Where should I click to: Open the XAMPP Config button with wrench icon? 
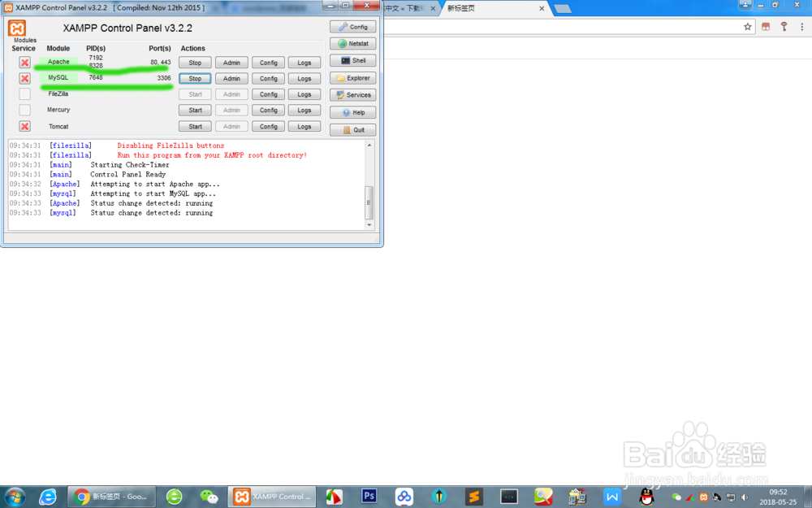352,27
